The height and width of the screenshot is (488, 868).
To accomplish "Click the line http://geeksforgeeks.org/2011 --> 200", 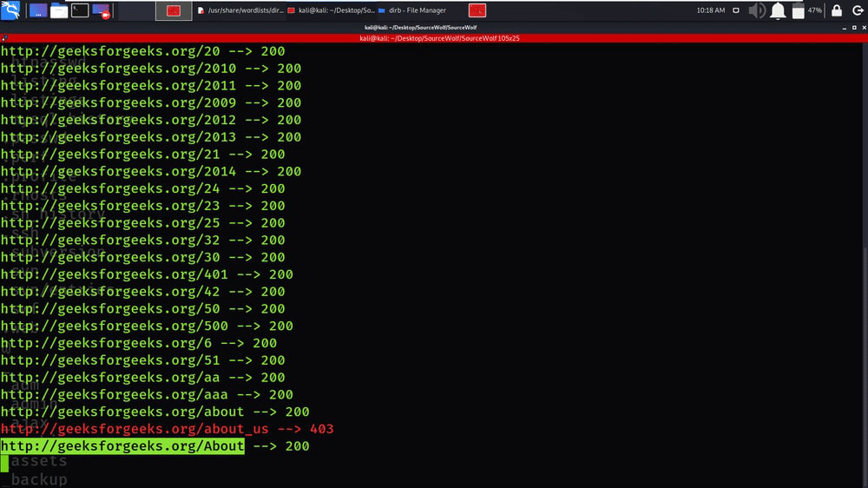I will click(150, 85).
